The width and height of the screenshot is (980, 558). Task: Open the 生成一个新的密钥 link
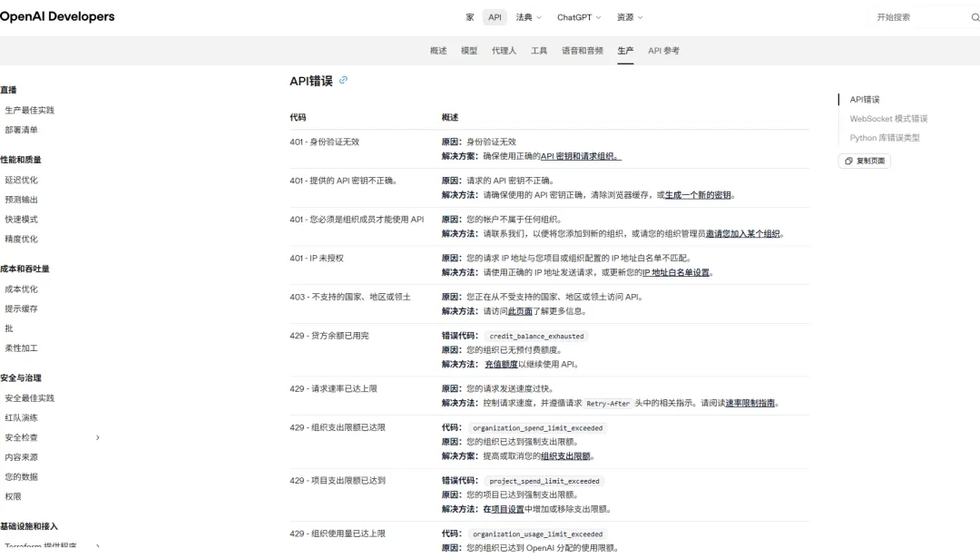point(698,195)
